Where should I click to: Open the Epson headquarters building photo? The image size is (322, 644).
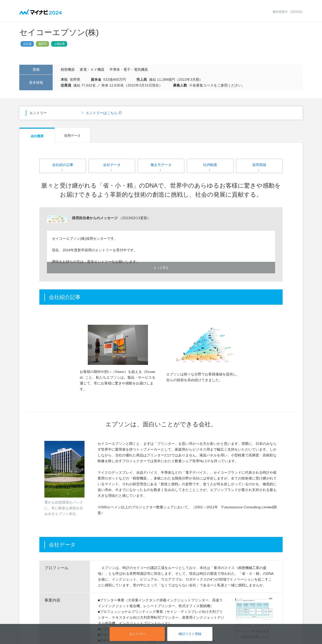coord(64,469)
